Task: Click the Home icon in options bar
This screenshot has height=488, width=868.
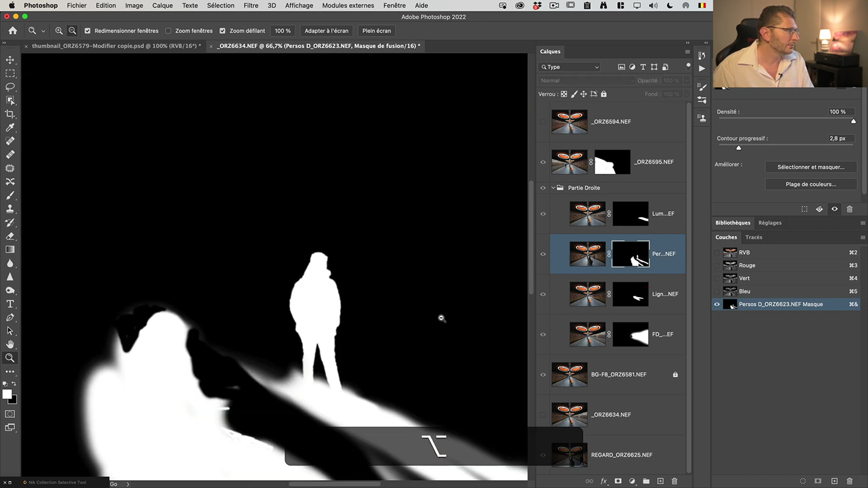Action: coord(13,30)
